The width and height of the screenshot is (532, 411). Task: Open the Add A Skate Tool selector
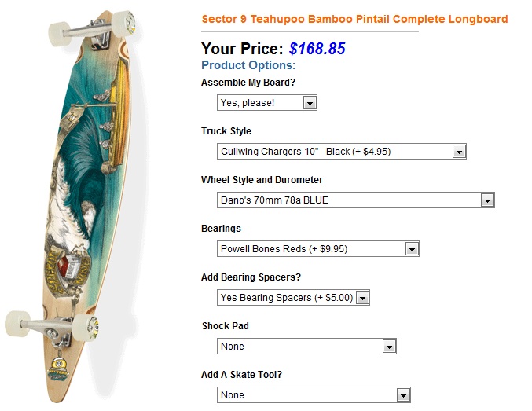(314, 394)
